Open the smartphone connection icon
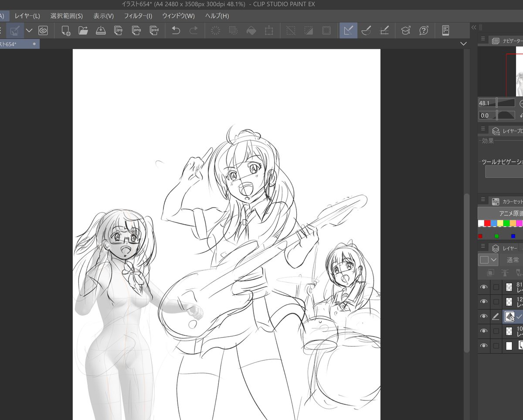Screen dimensions: 523x420 pyautogui.click(x=445, y=31)
